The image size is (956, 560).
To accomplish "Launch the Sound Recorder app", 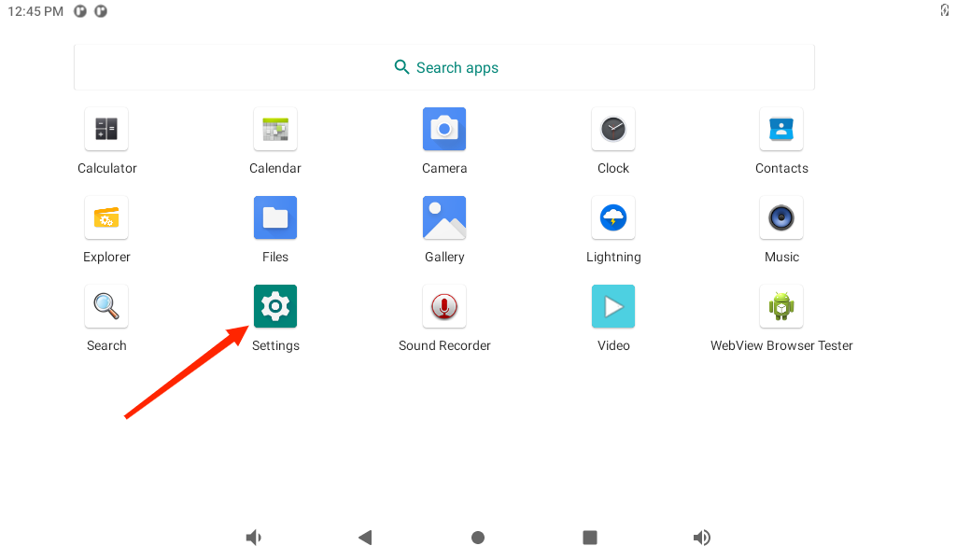I will (x=444, y=306).
